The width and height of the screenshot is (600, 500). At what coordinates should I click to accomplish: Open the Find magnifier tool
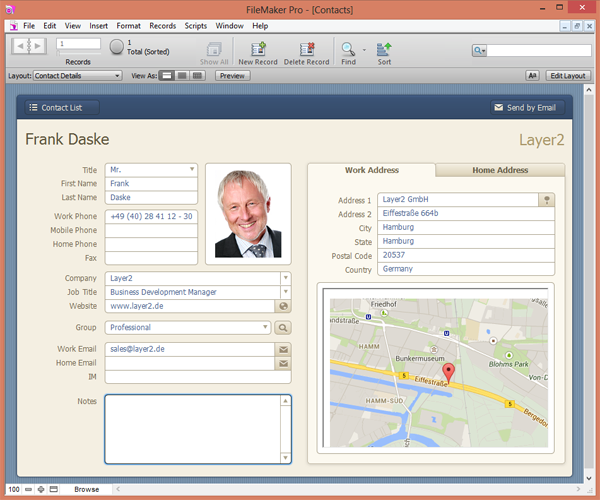pyautogui.click(x=348, y=48)
